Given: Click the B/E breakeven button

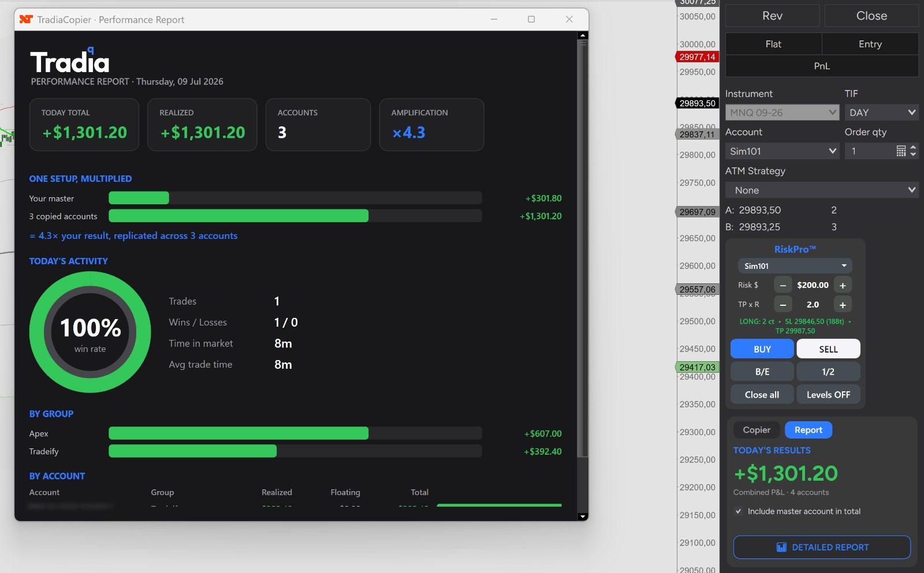Looking at the screenshot, I should point(762,372).
